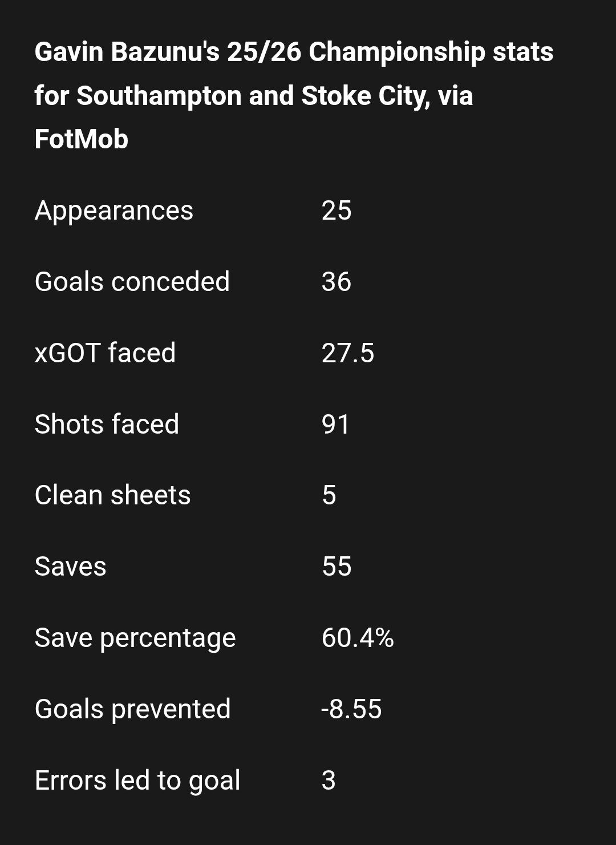Screen dimensions: 616x845
Task: Click the Errors led to goal value 3
Action: pyautogui.click(x=329, y=781)
